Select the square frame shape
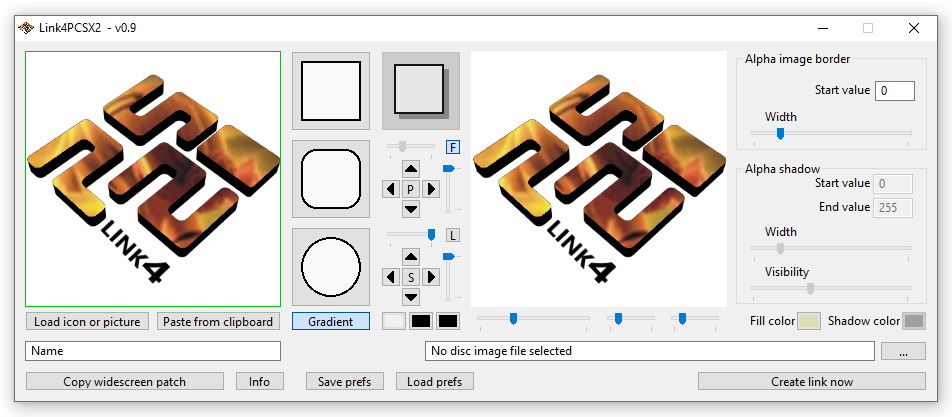The width and height of the screenshot is (952, 417). coord(331,91)
